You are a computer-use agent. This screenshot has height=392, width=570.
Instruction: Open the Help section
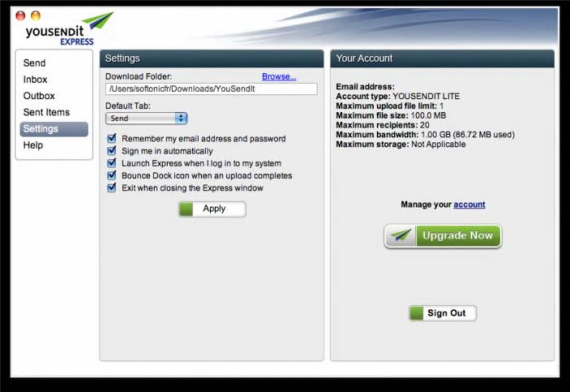[33, 145]
